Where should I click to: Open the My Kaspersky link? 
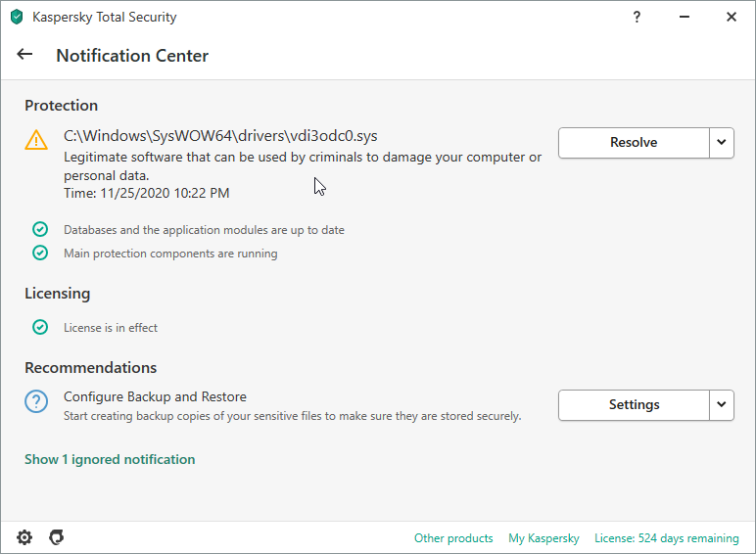tap(543, 538)
